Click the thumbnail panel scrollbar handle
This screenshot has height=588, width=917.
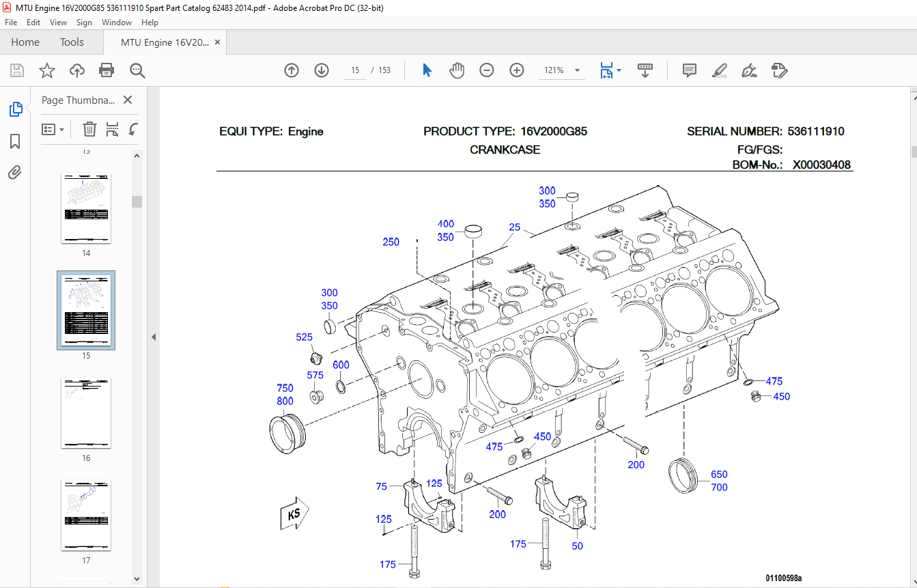pos(137,201)
